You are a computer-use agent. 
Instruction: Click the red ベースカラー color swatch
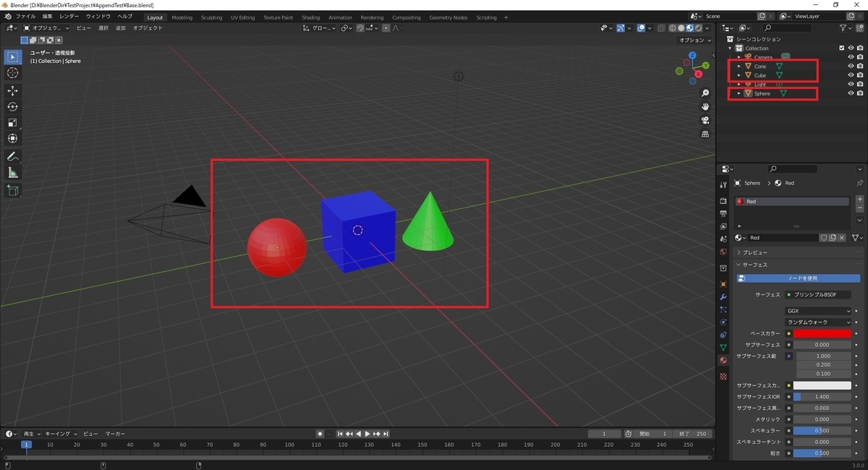[822, 334]
